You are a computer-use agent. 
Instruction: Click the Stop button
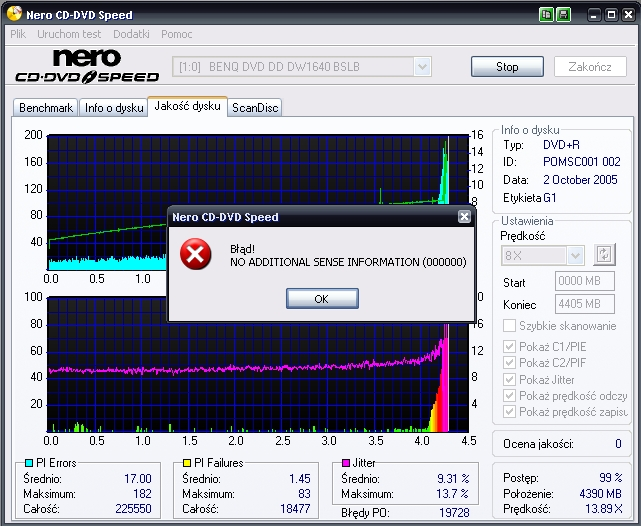pos(507,67)
